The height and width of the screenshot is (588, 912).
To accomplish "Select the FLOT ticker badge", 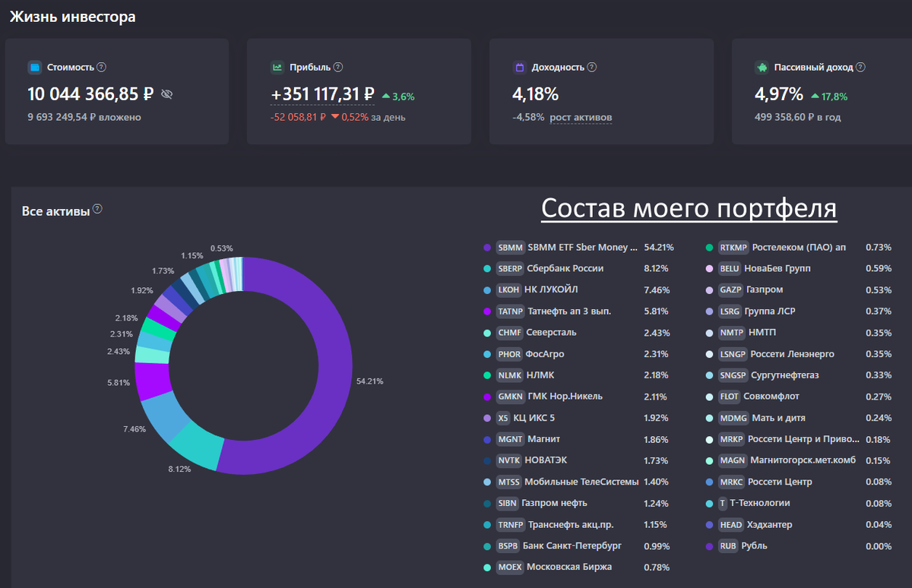I will click(x=730, y=397).
